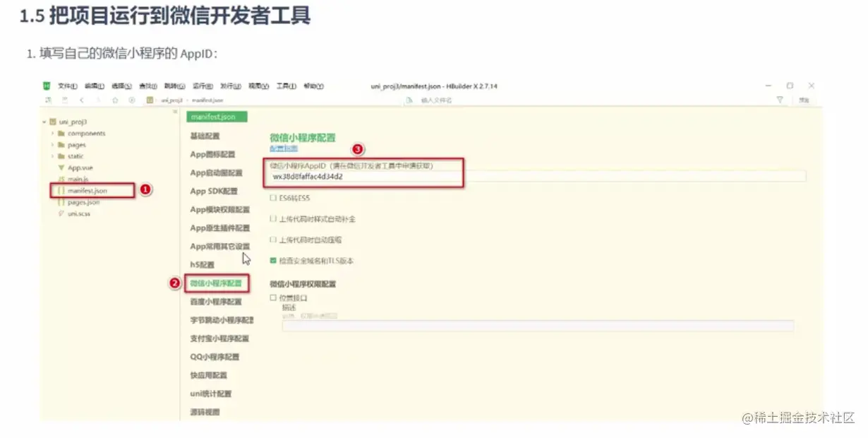This screenshot has width=868, height=438.
Task: Click uni_proj3 in the breadcrumb path
Action: pos(171,100)
